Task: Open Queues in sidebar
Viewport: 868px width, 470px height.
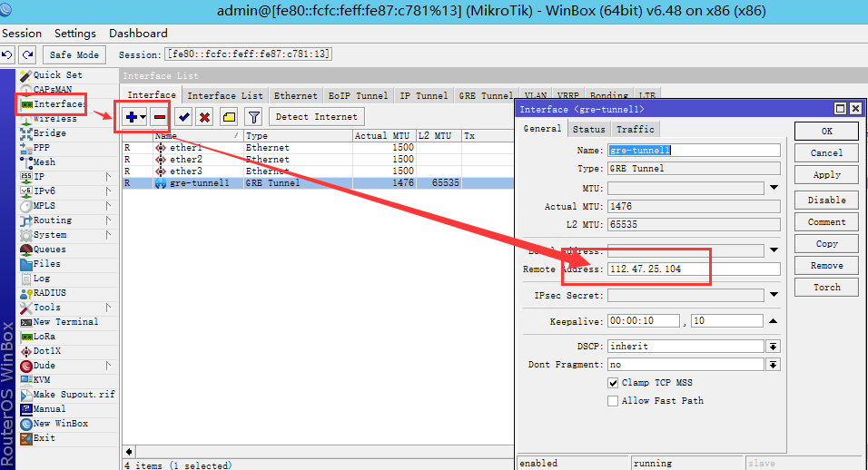Action: [x=49, y=249]
